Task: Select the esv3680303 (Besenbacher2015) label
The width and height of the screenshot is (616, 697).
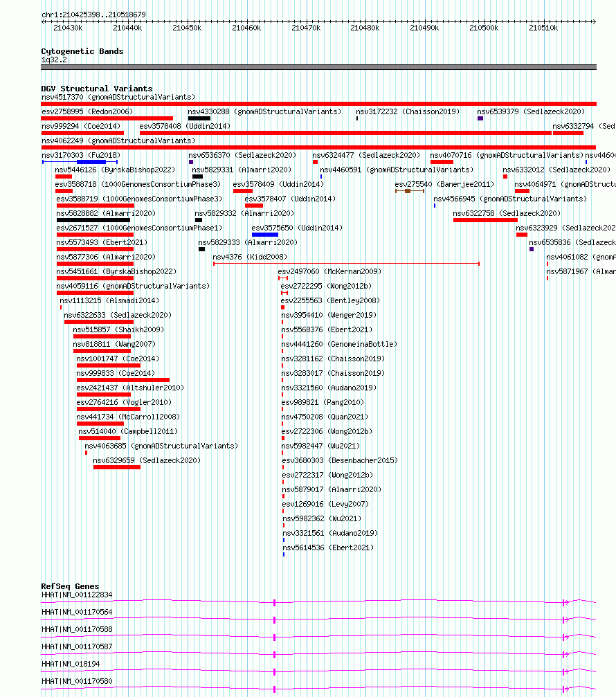Action: click(340, 460)
